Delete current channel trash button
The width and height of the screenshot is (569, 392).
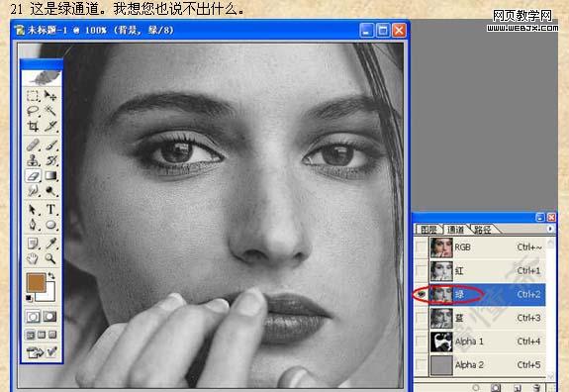pyautogui.click(x=537, y=388)
